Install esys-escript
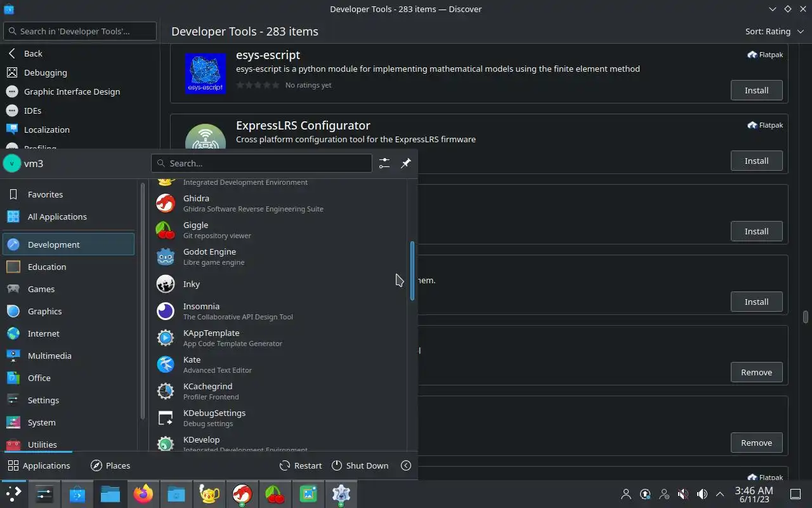Screen dimensions: 812x508 [x=756, y=90]
